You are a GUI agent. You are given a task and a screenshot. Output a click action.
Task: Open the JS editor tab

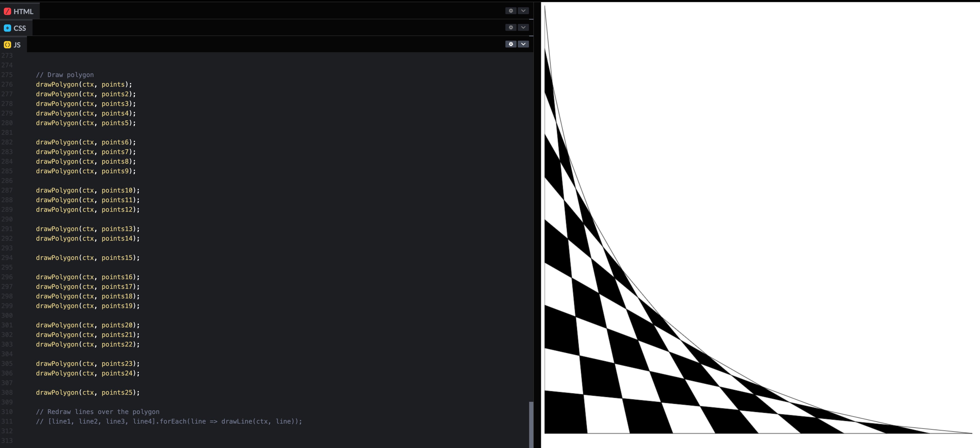(x=13, y=45)
